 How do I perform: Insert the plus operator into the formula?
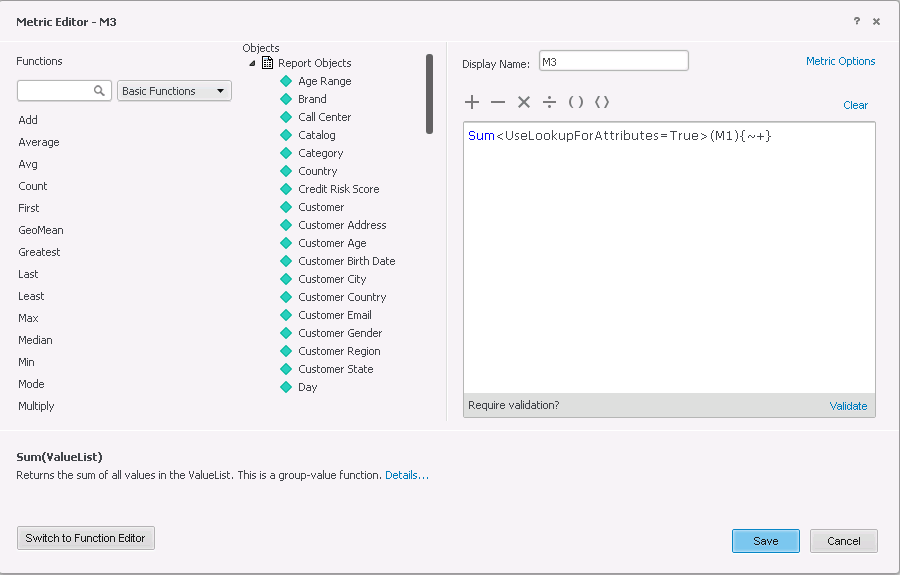(x=472, y=102)
